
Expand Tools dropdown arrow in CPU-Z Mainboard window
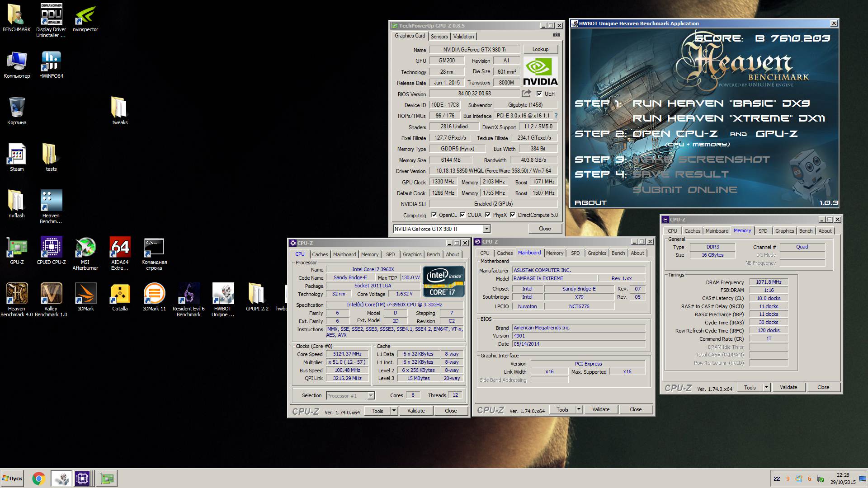[x=579, y=409]
